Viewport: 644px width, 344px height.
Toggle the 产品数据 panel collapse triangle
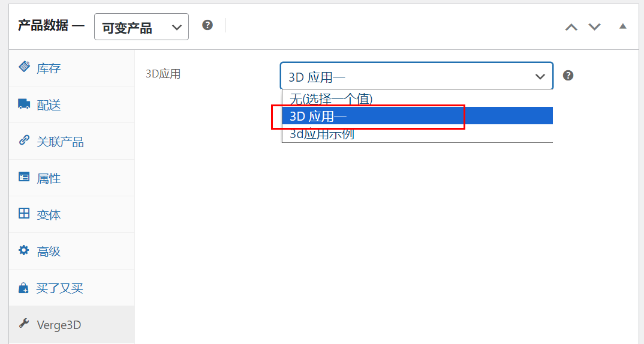622,26
